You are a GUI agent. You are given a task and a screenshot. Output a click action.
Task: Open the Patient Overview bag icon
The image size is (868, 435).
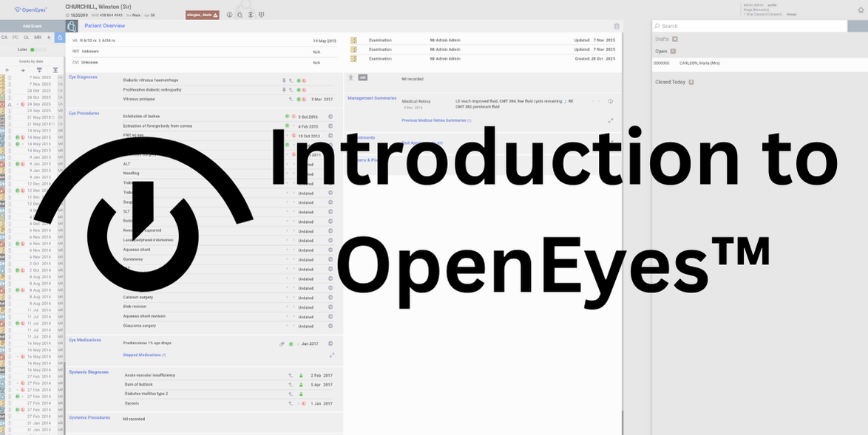(x=72, y=26)
